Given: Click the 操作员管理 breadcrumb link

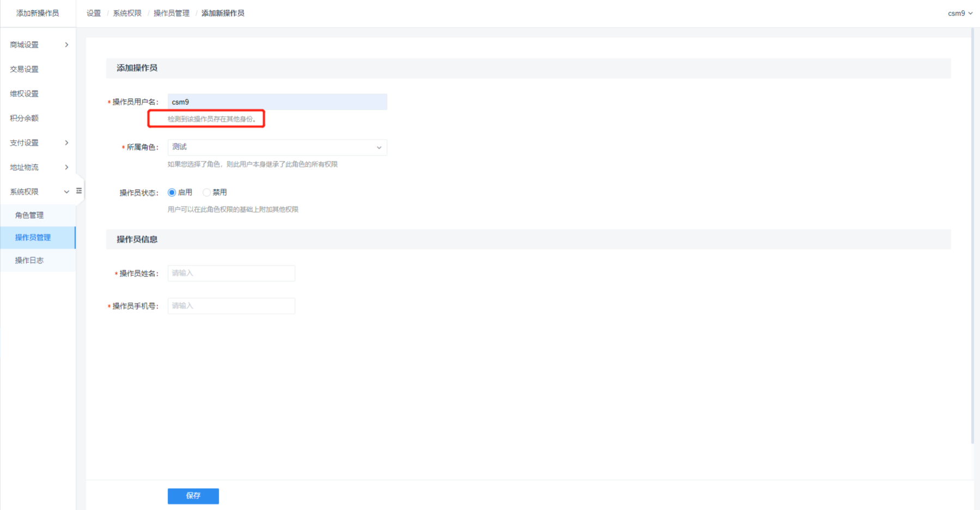Looking at the screenshot, I should [x=172, y=13].
